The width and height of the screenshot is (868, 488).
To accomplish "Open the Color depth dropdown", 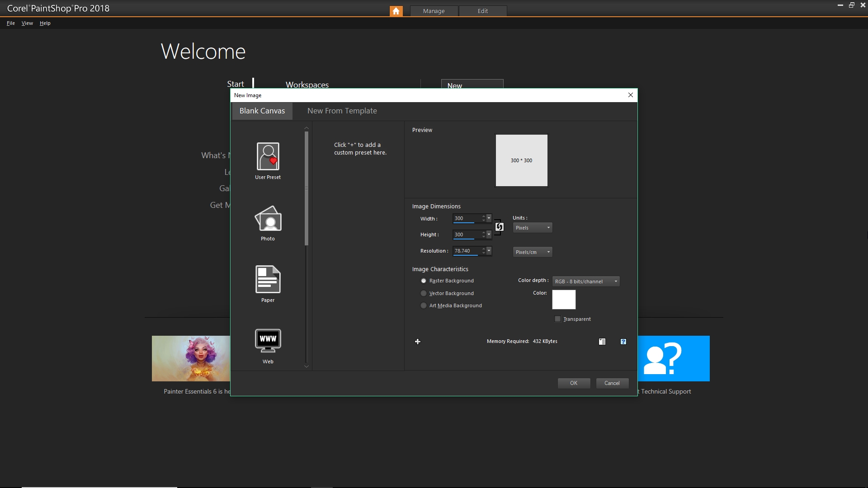I will click(586, 282).
